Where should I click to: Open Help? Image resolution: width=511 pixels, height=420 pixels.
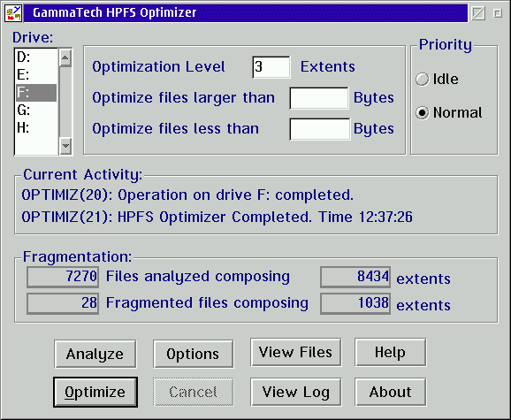[391, 352]
